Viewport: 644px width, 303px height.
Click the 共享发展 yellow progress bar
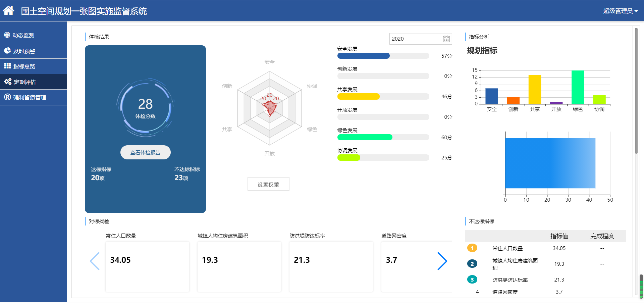point(359,97)
